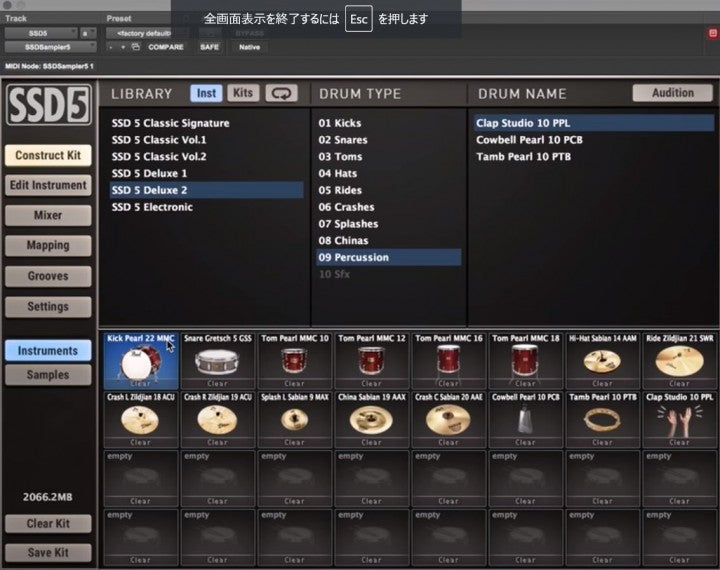This screenshot has width=720, height=570.
Task: Click the loop icon beside Kits
Action: (282, 93)
